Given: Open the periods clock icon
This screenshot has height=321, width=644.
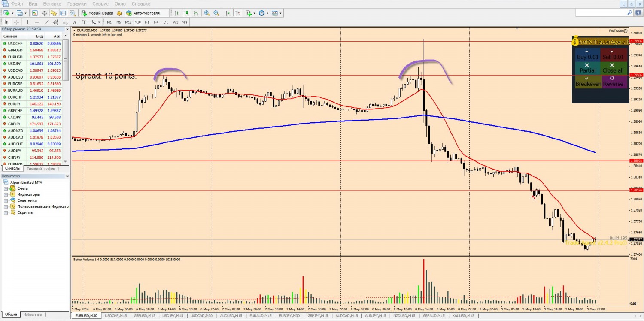Looking at the screenshot, I should point(261,13).
